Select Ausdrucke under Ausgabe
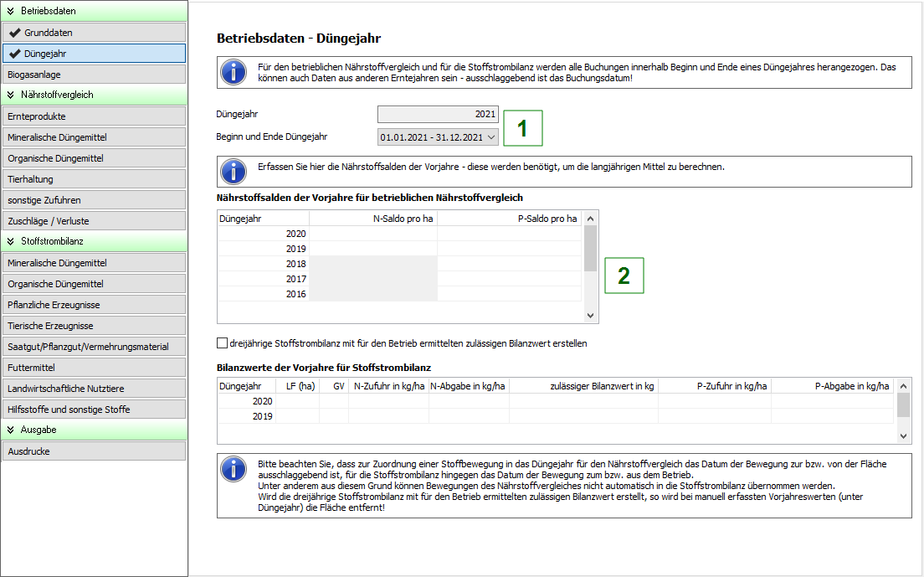924x577 pixels. pos(94,451)
